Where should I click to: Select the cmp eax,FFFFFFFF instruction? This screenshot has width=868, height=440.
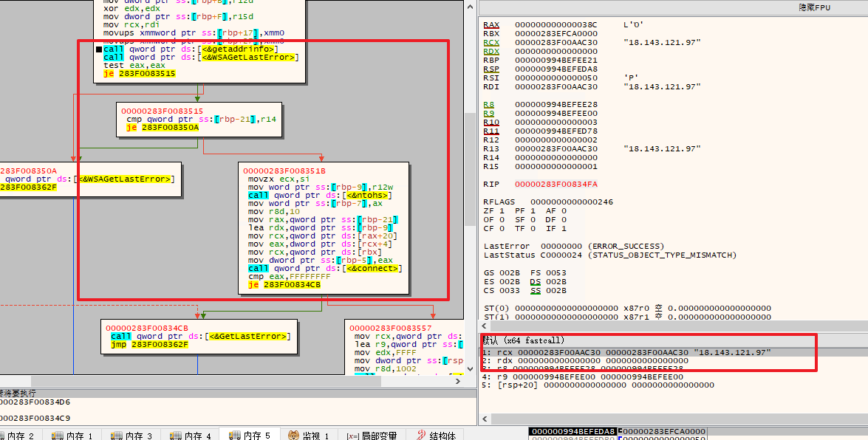pyautogui.click(x=289, y=276)
